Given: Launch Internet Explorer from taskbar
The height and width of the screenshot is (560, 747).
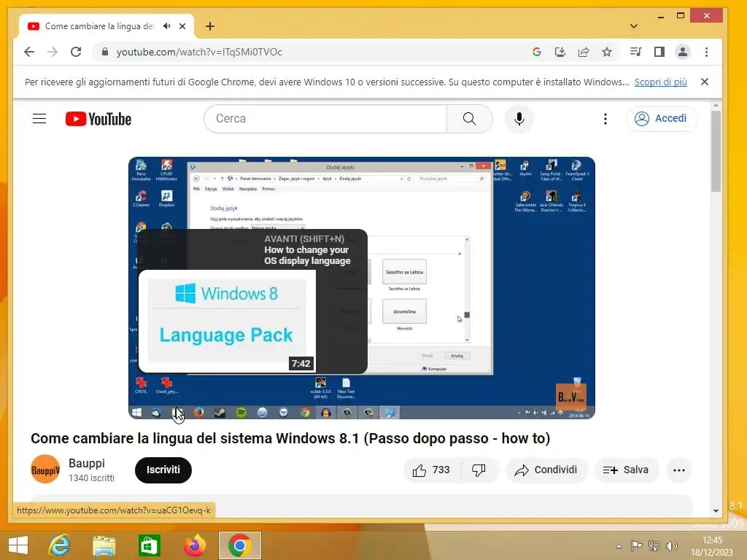Looking at the screenshot, I should [x=60, y=545].
